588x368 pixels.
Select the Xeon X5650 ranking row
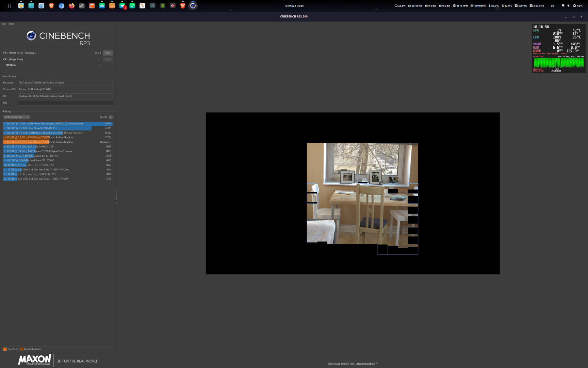[x=58, y=160]
